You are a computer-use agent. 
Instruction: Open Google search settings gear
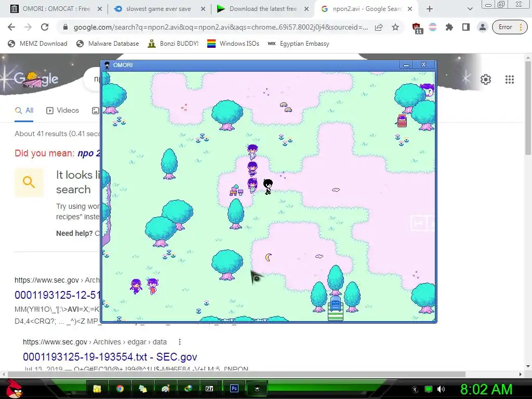[486, 79]
